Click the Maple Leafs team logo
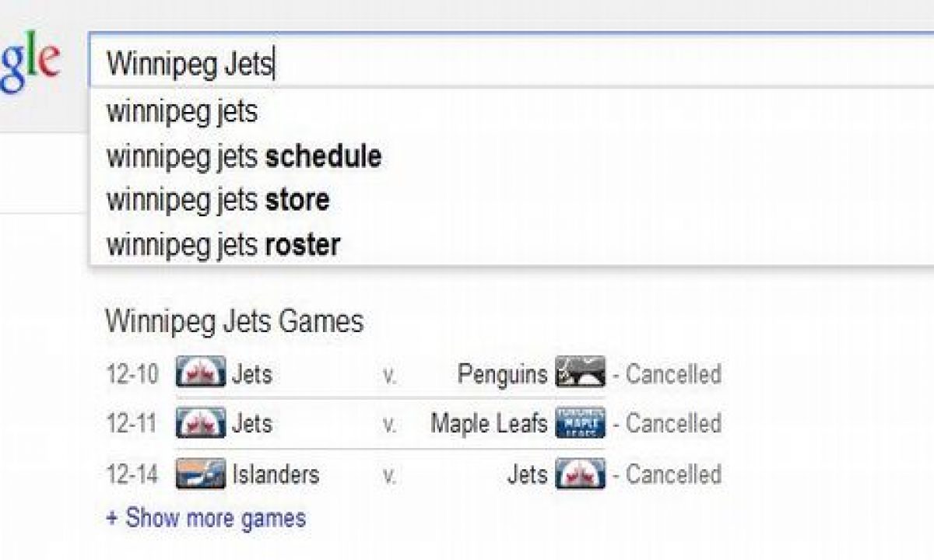934x560 pixels. 580,423
